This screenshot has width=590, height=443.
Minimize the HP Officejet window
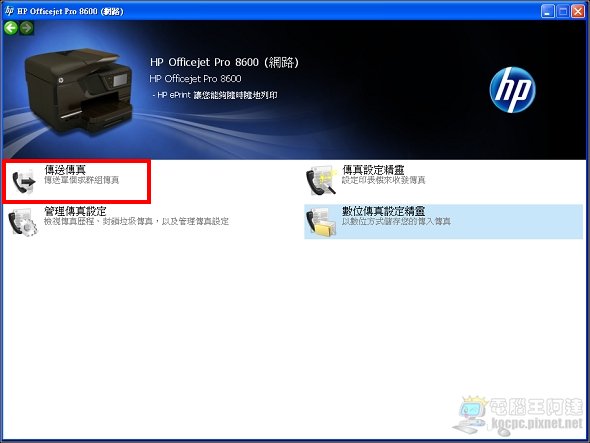(x=547, y=11)
